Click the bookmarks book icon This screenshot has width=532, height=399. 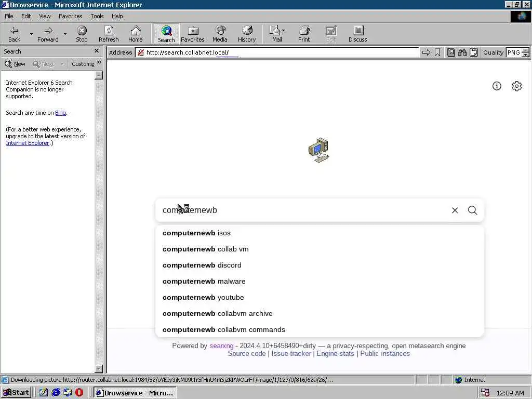pos(451,52)
